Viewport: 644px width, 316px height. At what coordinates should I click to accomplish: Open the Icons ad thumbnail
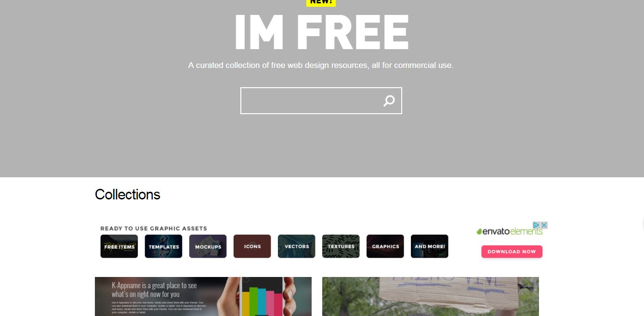[x=252, y=246]
